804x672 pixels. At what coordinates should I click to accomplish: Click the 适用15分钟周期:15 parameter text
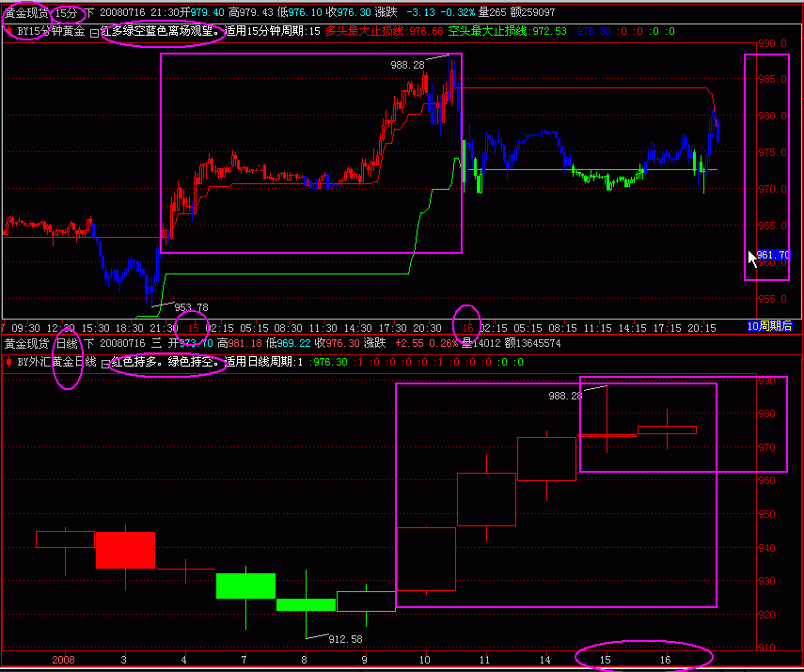click(x=273, y=31)
